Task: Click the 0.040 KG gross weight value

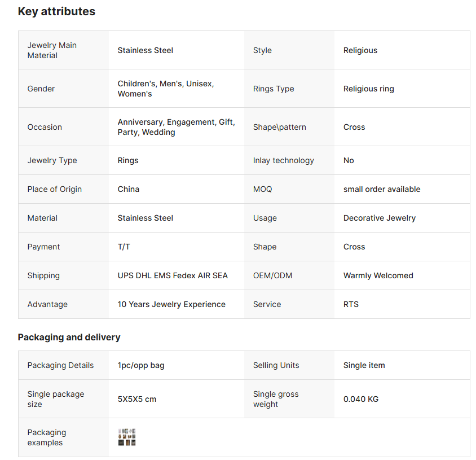Action: click(x=361, y=399)
